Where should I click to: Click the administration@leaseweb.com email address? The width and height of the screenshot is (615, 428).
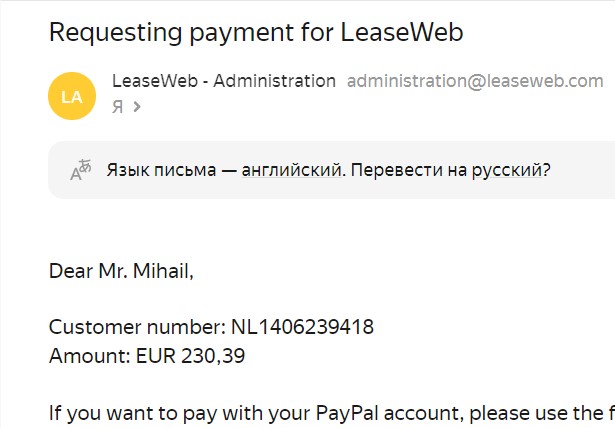[475, 81]
